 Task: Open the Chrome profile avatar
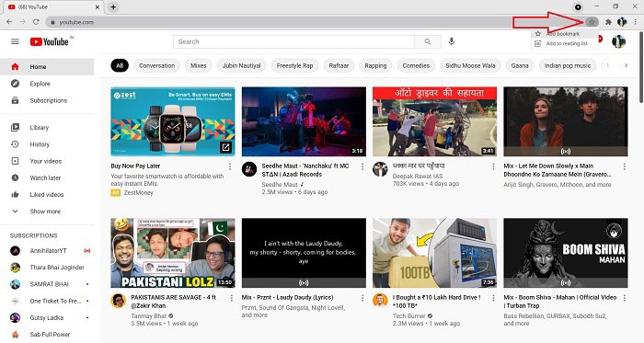(622, 22)
